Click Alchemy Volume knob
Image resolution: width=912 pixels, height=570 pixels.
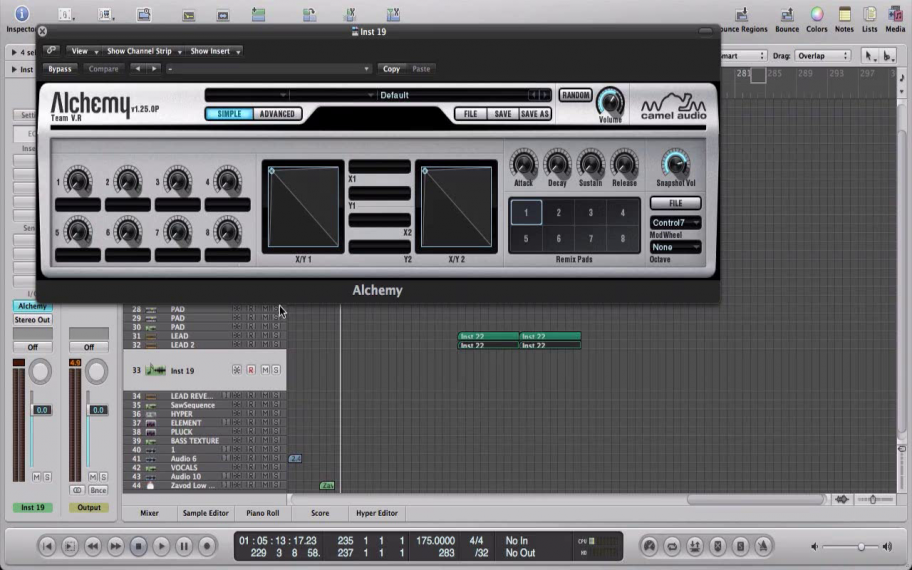[610, 102]
